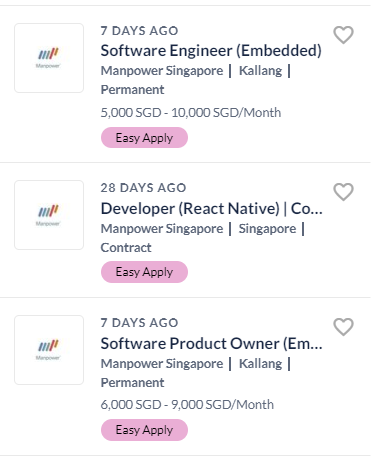Click the 6,000 SGD - 9,000 SGD/Month salary text

[187, 405]
